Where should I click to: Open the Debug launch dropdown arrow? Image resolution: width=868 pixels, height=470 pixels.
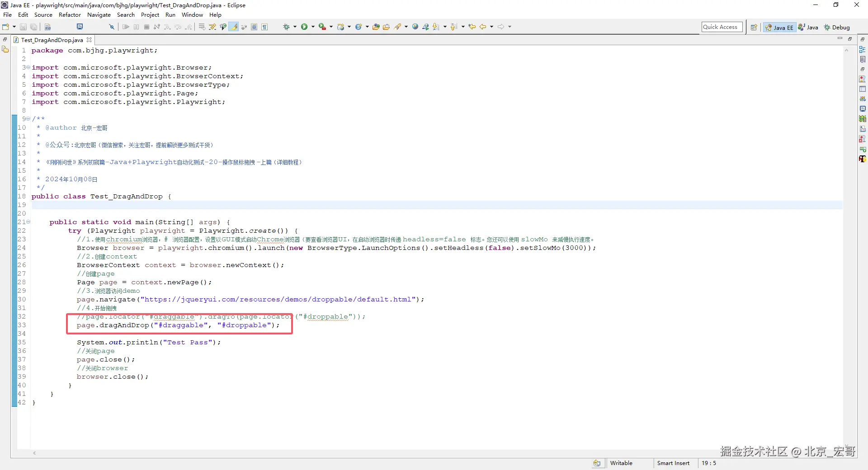tap(295, 27)
